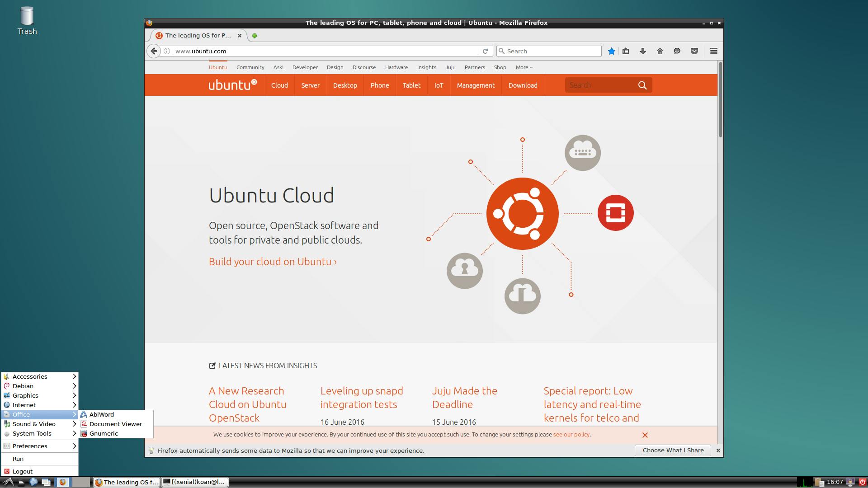
Task: Launch AbiWord from Office submenu
Action: tap(102, 414)
